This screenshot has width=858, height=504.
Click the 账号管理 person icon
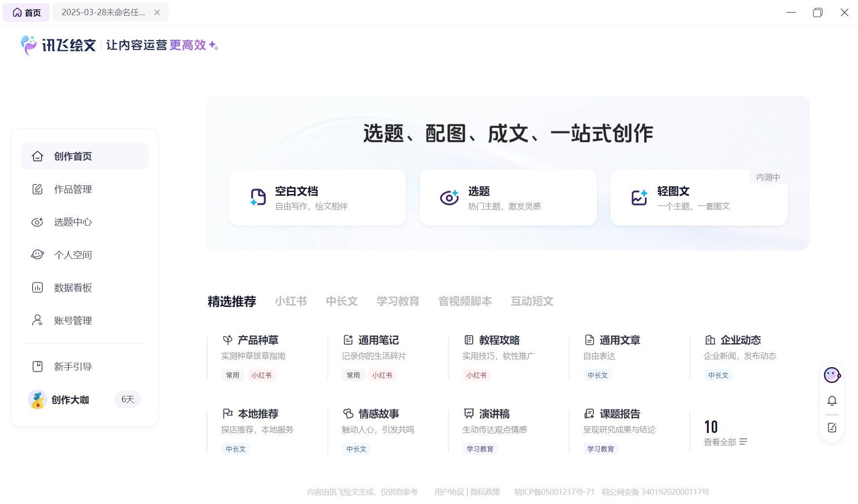coord(38,320)
